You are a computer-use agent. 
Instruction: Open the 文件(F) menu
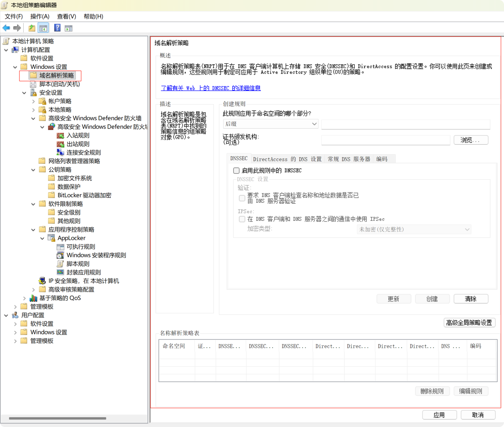14,16
